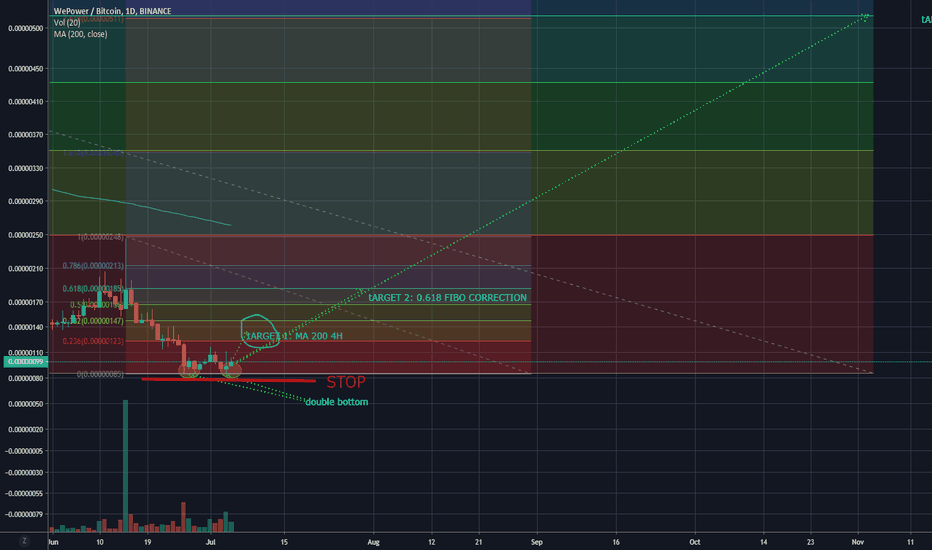Click the Fibonacci label 0.786(0.00000213)
The height and width of the screenshot is (550, 932).
click(x=93, y=266)
